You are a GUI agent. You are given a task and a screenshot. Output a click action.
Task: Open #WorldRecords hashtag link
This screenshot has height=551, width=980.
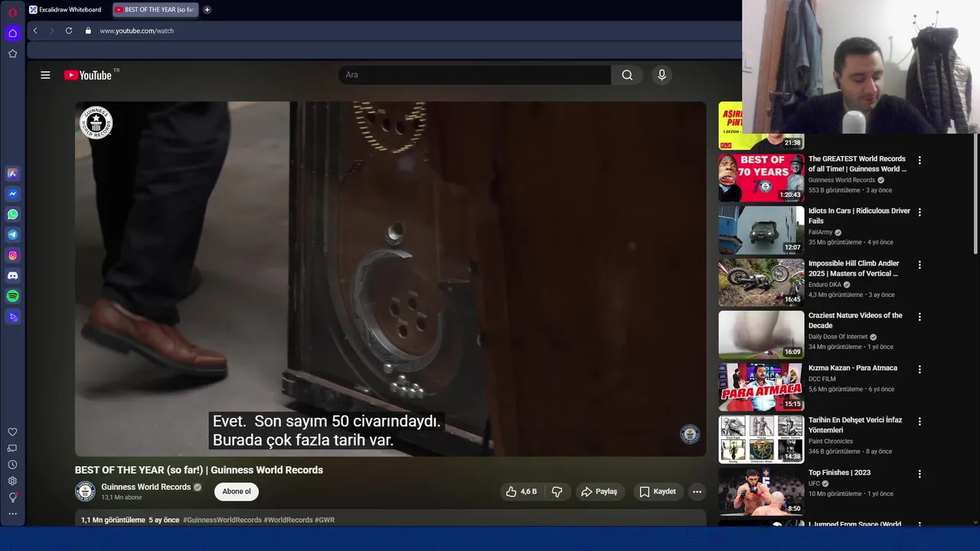click(x=288, y=520)
